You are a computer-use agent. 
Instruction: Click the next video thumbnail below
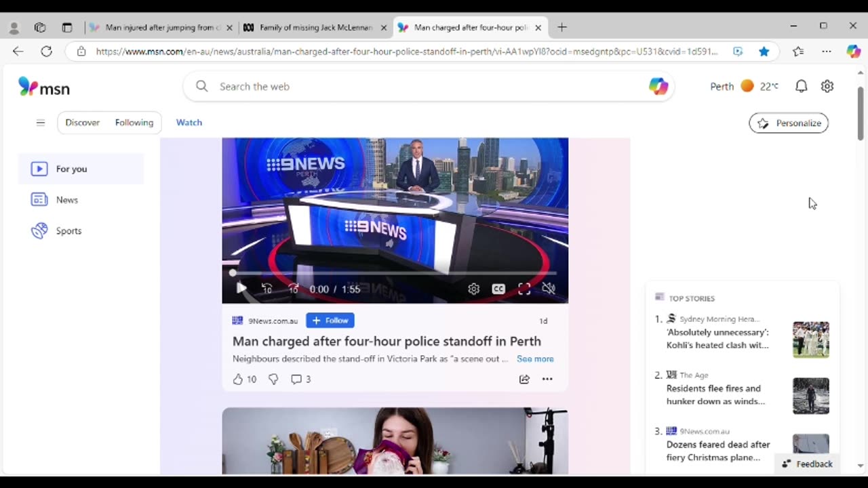pyautogui.click(x=395, y=441)
